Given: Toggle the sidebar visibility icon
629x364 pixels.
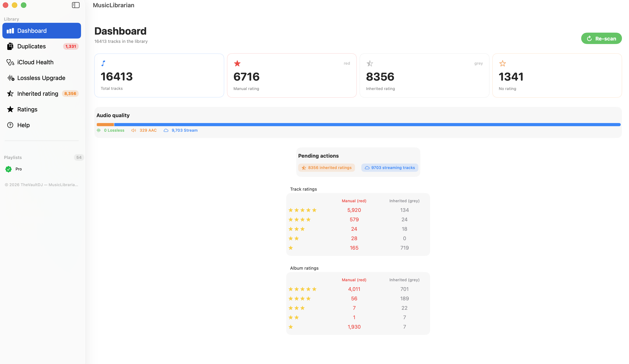Looking at the screenshot, I should [x=76, y=5].
